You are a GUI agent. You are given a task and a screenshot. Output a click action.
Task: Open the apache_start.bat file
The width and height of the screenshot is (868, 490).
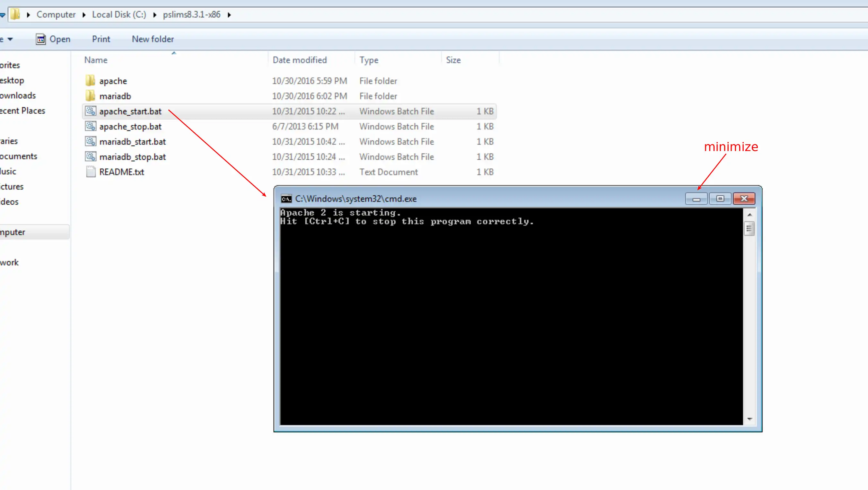(130, 111)
